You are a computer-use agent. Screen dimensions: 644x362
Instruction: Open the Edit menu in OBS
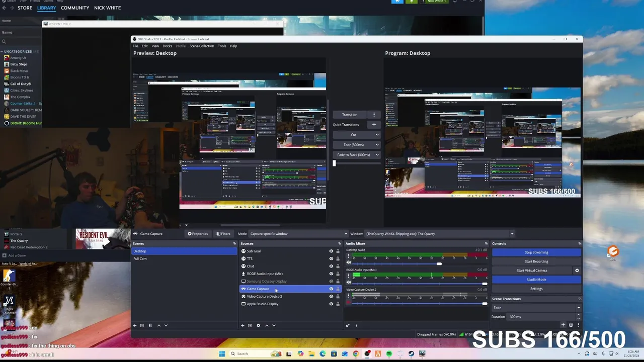[144, 46]
